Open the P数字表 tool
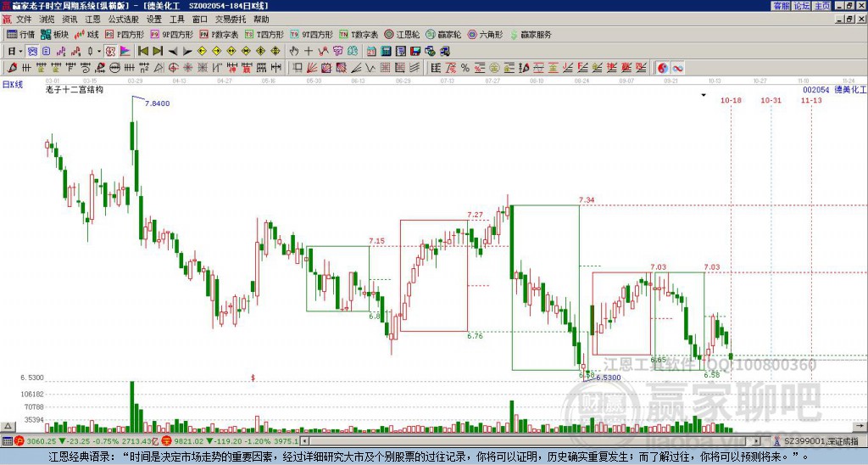 tap(219, 34)
